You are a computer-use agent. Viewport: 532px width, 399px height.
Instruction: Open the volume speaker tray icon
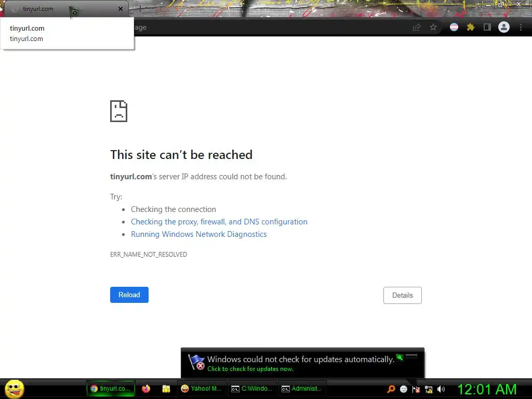(441, 389)
